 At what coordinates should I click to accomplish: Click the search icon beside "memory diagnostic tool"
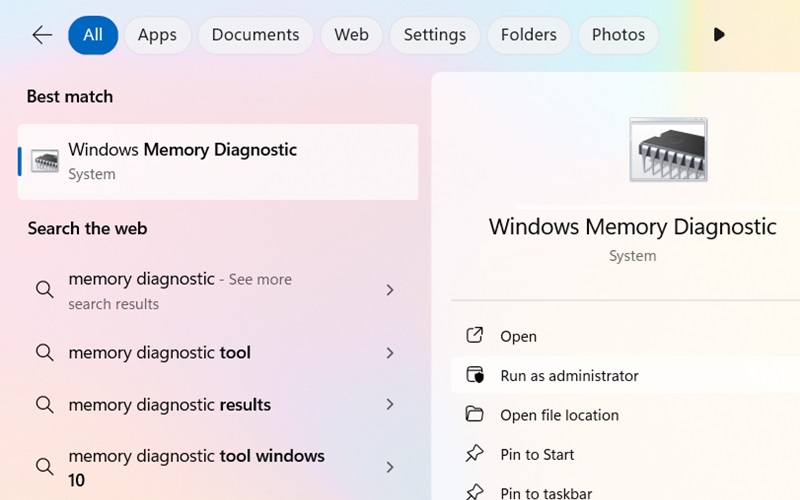pos(44,353)
